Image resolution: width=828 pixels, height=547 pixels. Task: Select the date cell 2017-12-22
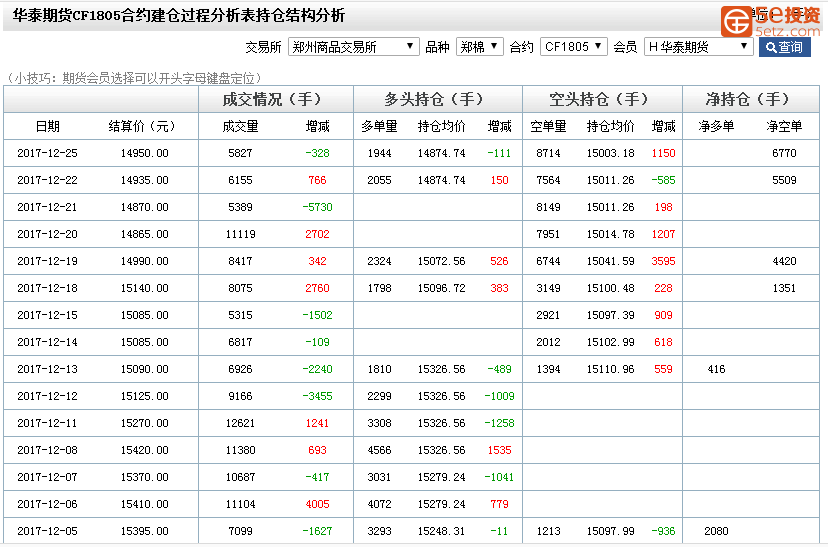tap(48, 180)
